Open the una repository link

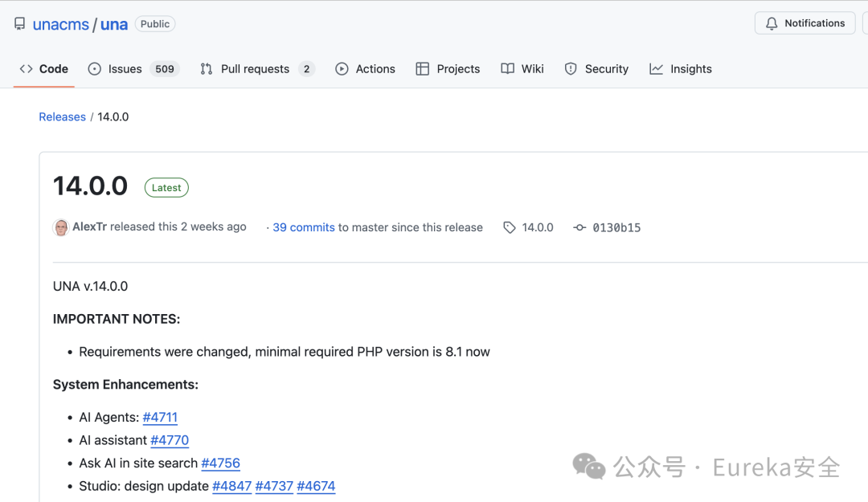click(x=114, y=24)
